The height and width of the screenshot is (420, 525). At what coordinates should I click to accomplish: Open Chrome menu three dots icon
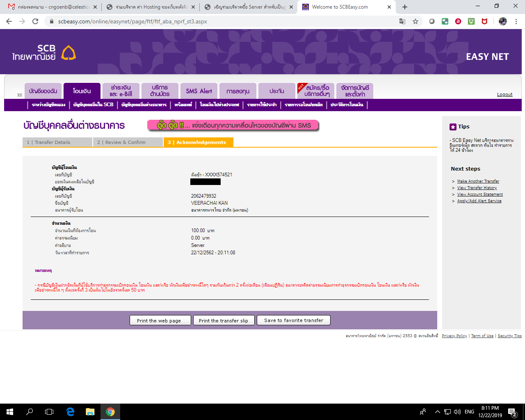[516, 21]
